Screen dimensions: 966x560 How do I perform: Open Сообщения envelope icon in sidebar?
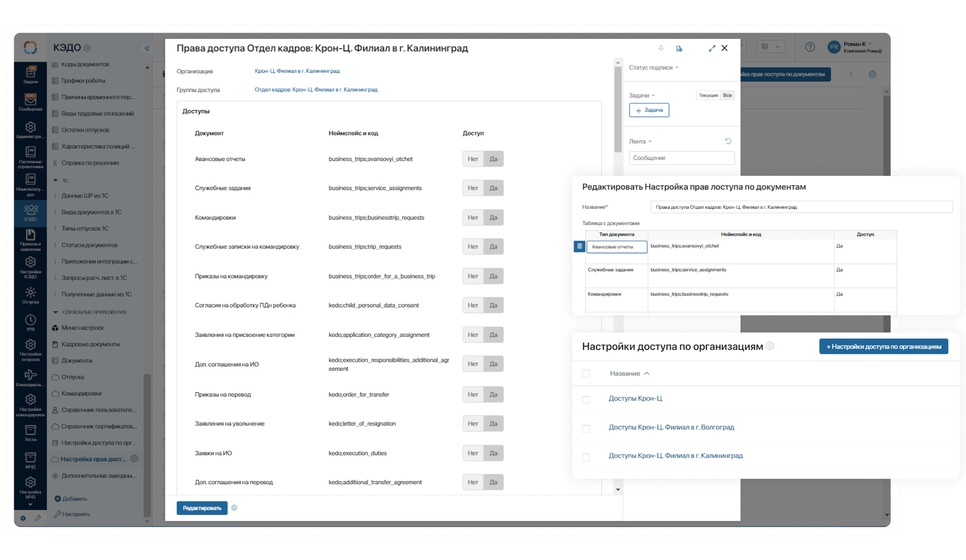pos(30,101)
